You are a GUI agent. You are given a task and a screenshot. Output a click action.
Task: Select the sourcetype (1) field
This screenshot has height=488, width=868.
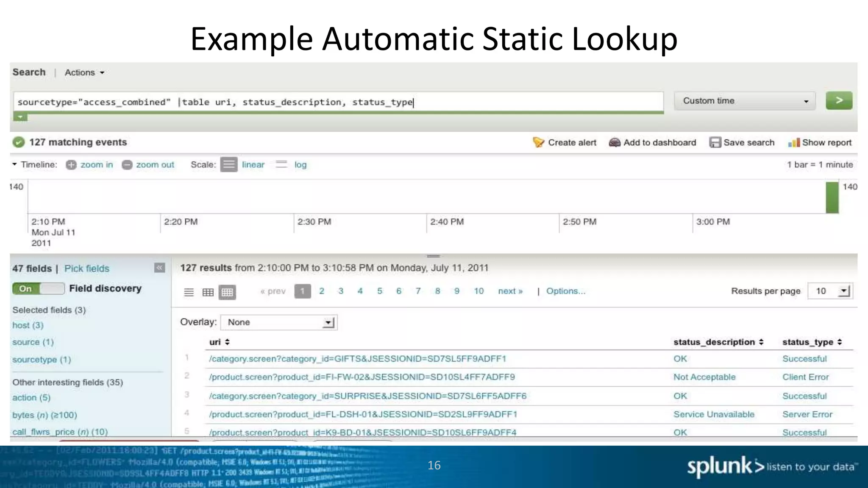[x=42, y=360]
